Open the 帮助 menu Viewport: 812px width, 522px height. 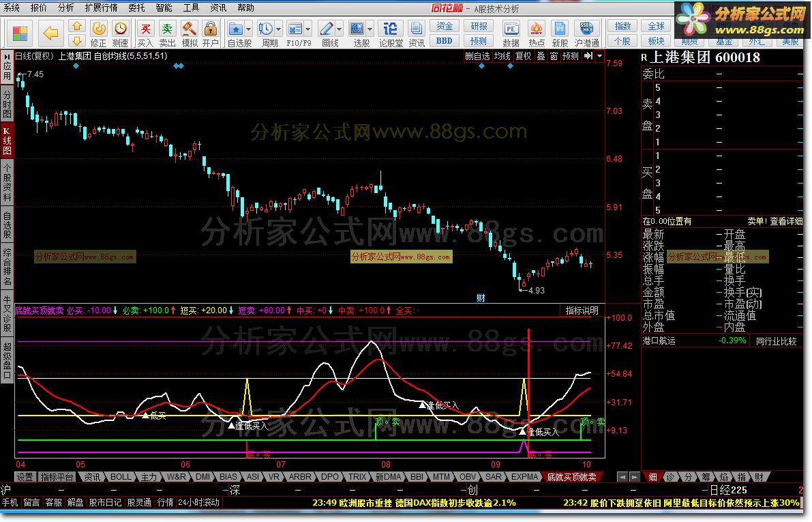(x=245, y=8)
